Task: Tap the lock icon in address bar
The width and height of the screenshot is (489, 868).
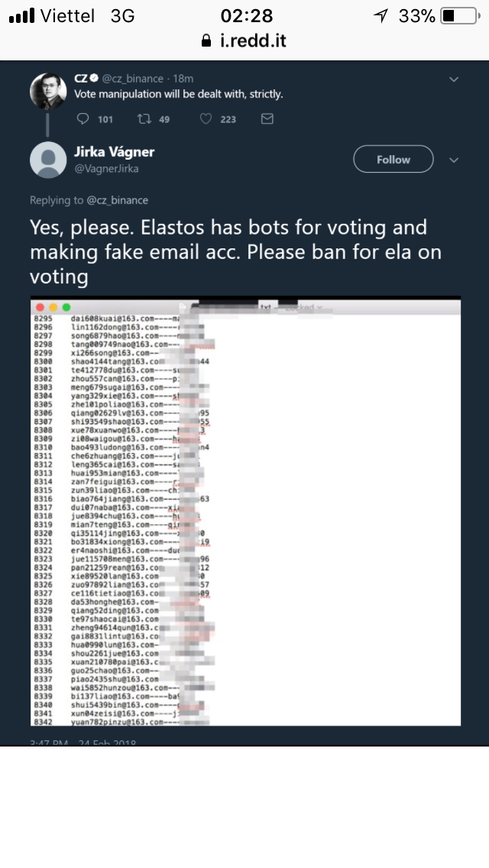Action: [x=205, y=41]
